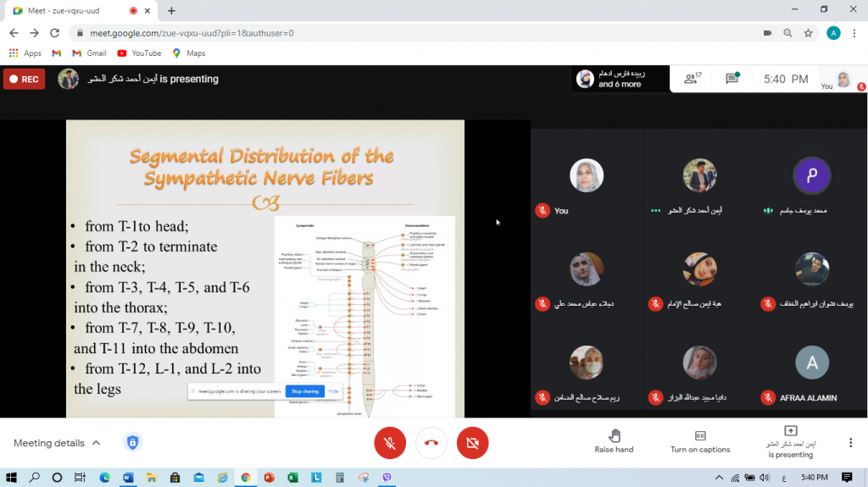Viewport: 868px width, 487px height.
Task: Click the Raise hand icon
Action: 614,435
